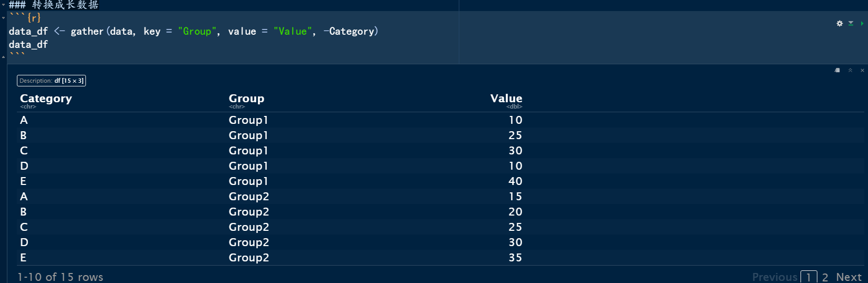Viewport: 868px width, 283px height.
Task: Click the Previous page link
Action: pyautogui.click(x=775, y=277)
